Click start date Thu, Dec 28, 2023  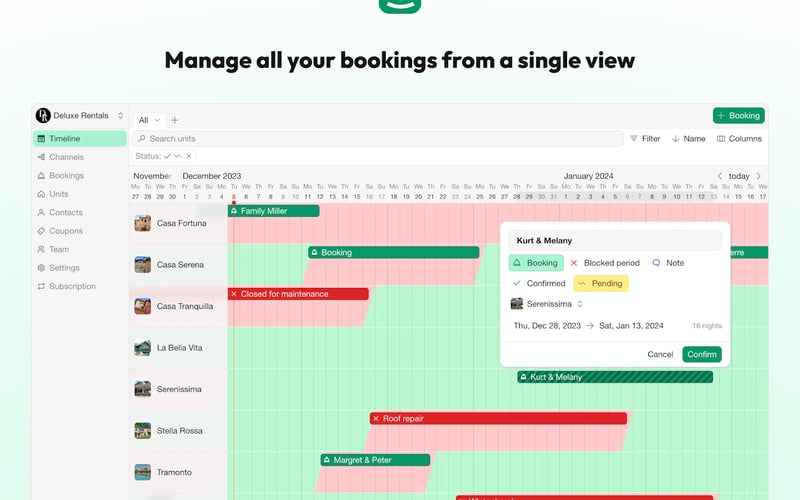(x=547, y=326)
